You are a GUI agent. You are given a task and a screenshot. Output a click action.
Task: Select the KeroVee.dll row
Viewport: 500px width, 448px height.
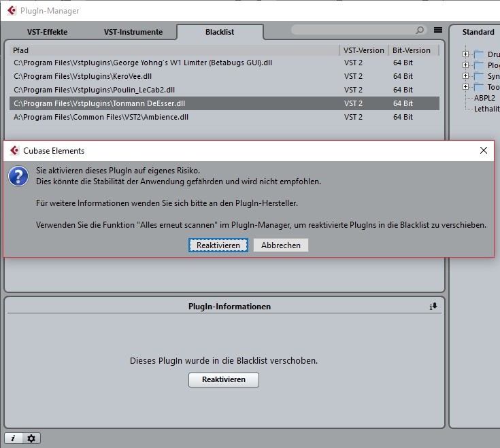click(x=224, y=76)
